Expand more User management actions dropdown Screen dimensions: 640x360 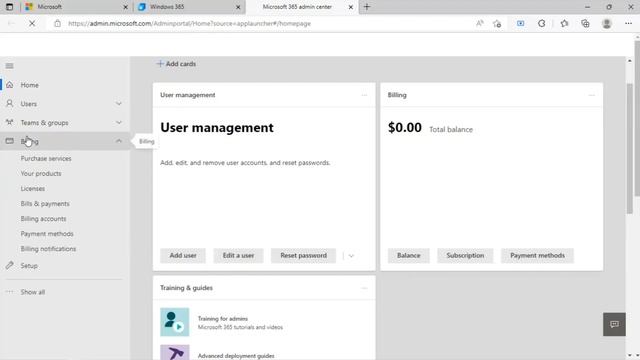[x=351, y=256]
